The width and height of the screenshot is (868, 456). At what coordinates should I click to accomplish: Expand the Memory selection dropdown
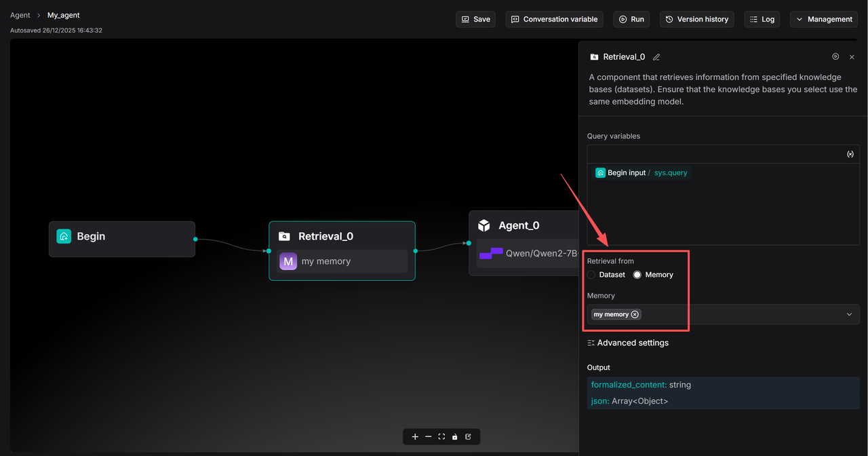point(849,315)
